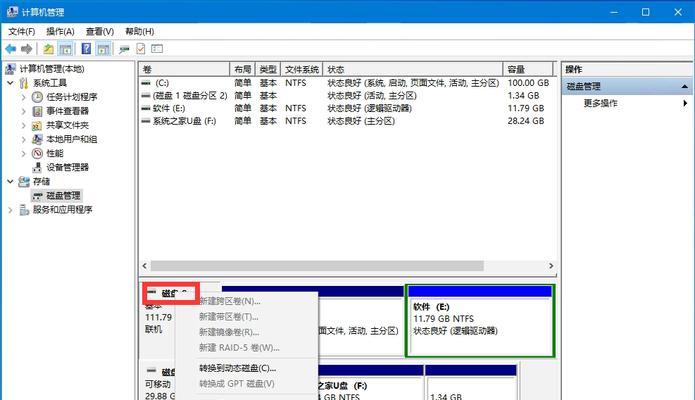The height and width of the screenshot is (400, 695).
Task: Open the 操作(A) menu
Action: coord(60,31)
